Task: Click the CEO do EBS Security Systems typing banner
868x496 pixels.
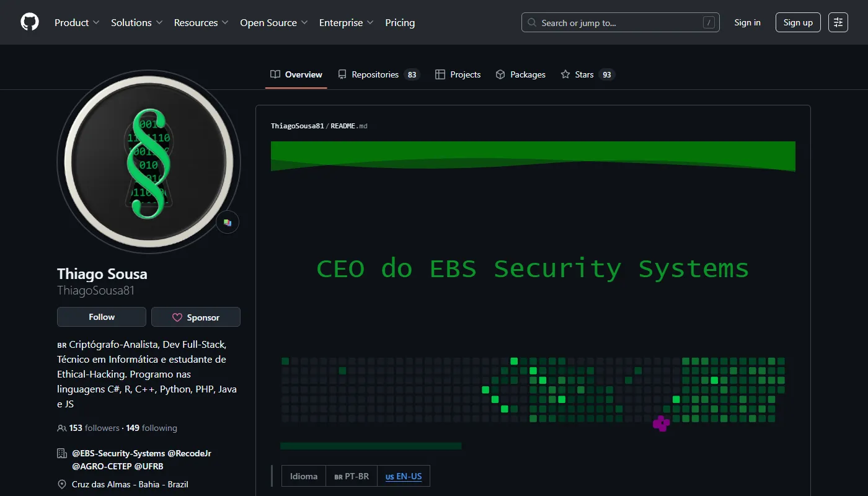Action: click(x=533, y=268)
